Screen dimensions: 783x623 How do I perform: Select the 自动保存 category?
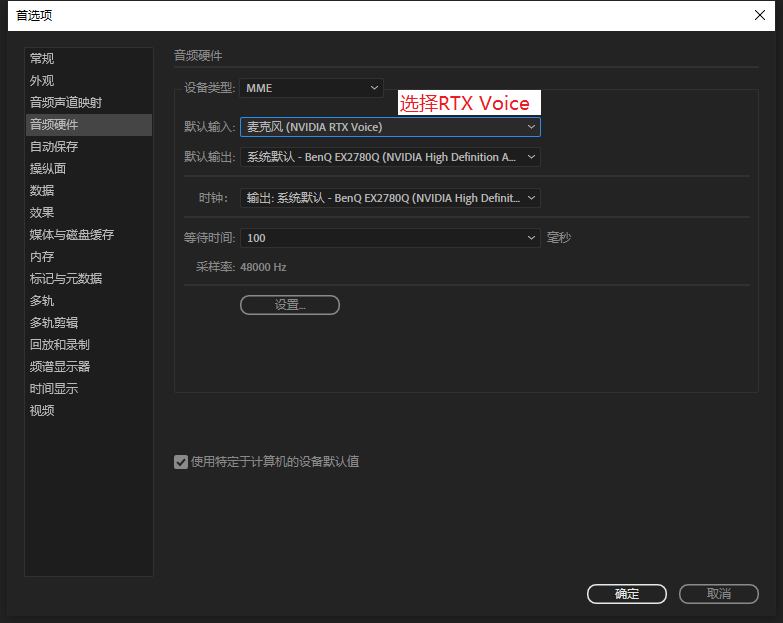pyautogui.click(x=54, y=147)
